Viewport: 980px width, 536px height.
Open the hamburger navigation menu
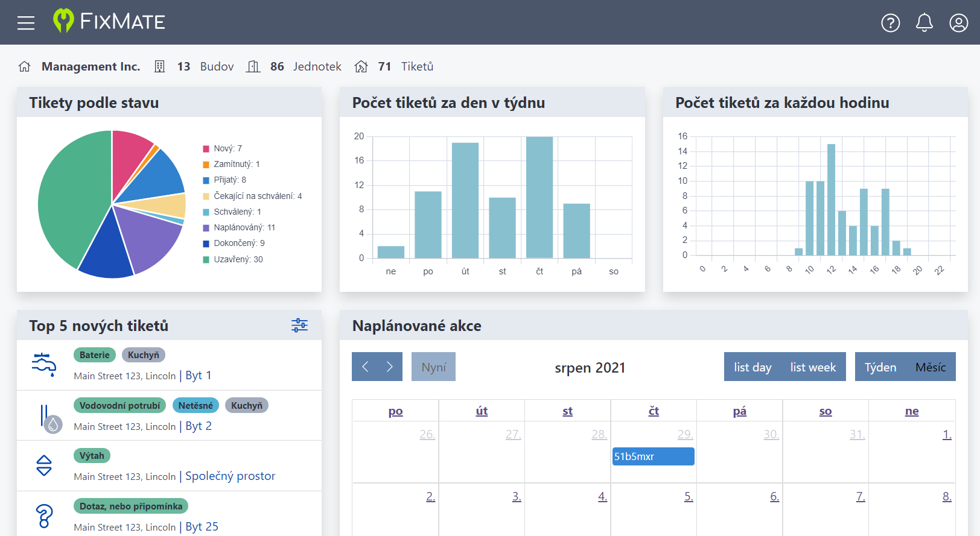point(26,23)
